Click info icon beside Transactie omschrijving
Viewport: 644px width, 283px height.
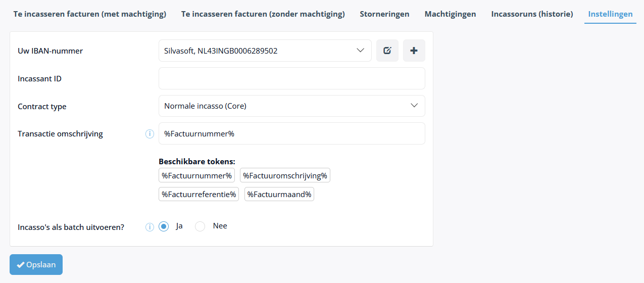150,134
